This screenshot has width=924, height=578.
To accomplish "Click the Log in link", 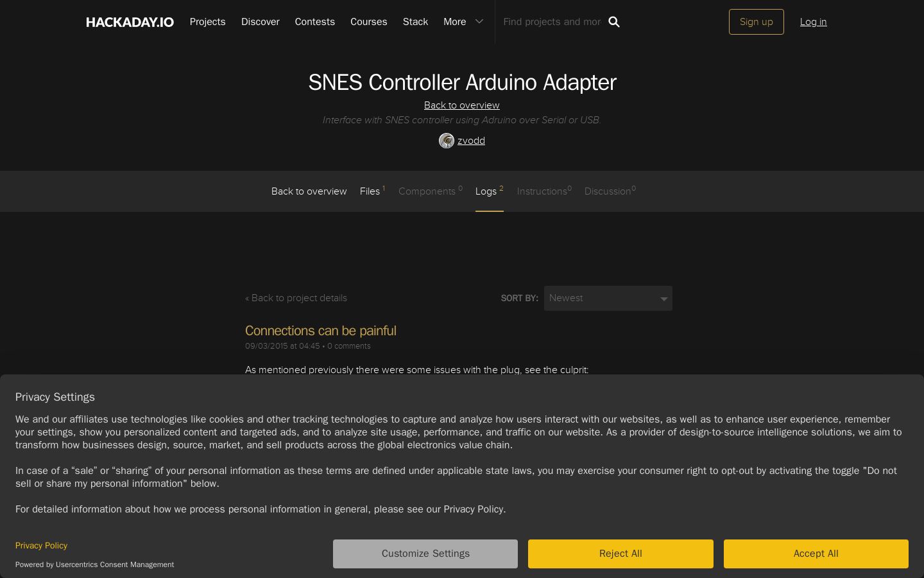I will [813, 22].
